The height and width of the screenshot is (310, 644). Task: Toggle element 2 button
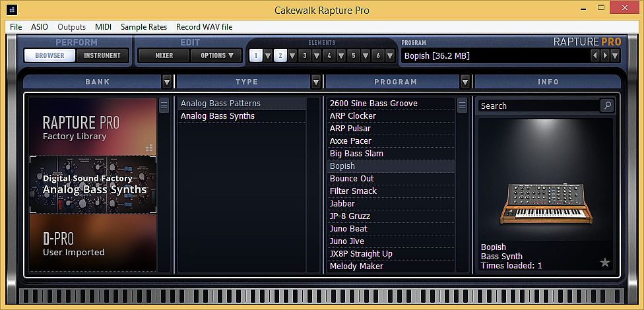coord(280,55)
